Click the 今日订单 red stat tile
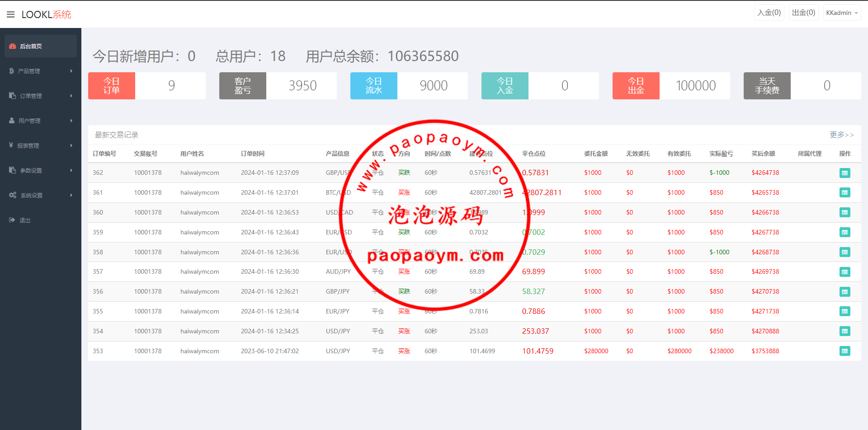The height and width of the screenshot is (430, 868). pyautogui.click(x=112, y=86)
